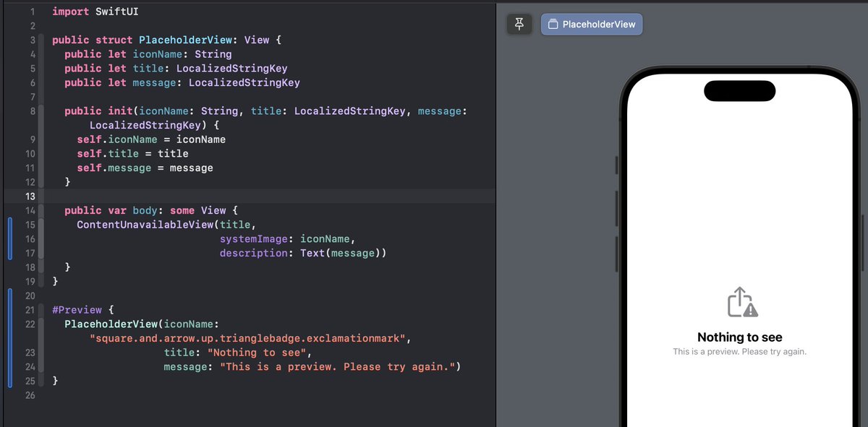Click the warning triangle icon in the phone preview

(x=750, y=310)
